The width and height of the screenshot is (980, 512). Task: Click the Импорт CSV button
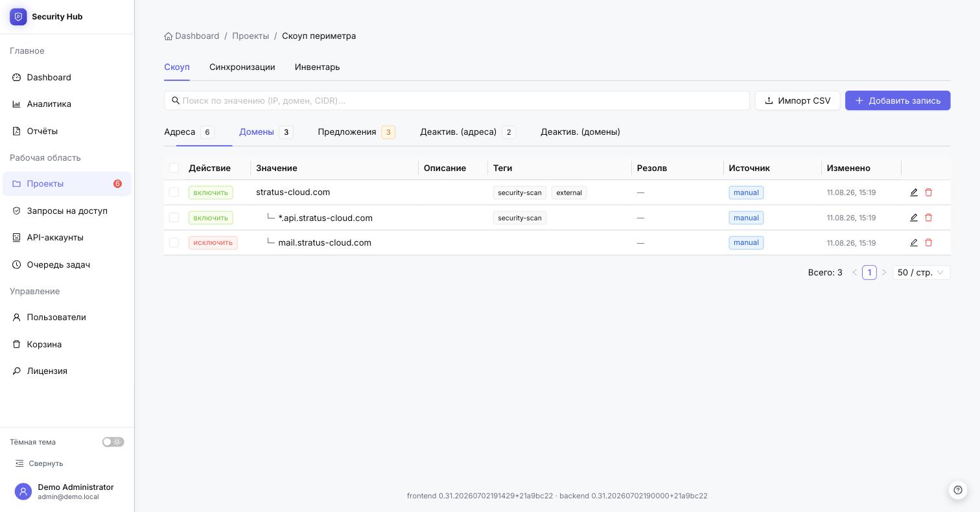coord(797,100)
